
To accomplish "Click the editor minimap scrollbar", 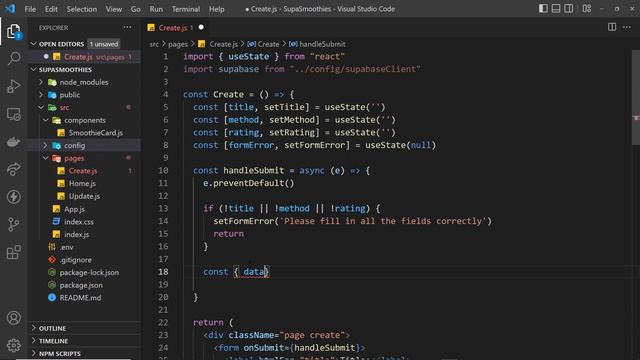I will pos(636,98).
